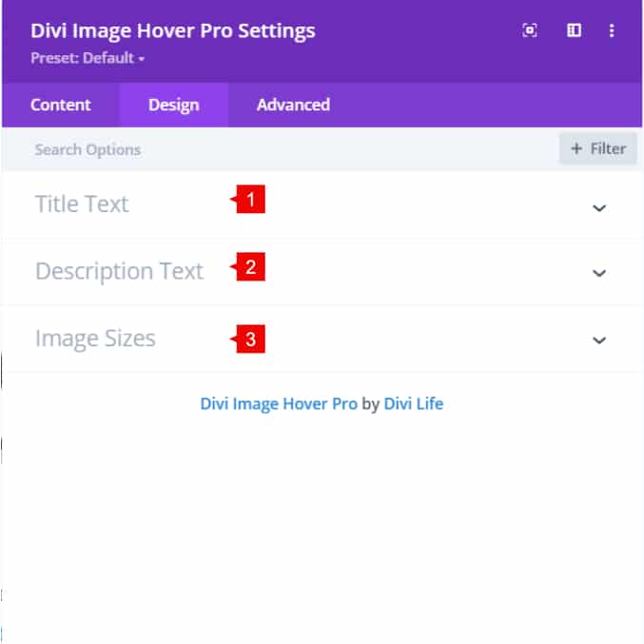Select the Design tab
Screen dimensions: 644x644
point(173,105)
